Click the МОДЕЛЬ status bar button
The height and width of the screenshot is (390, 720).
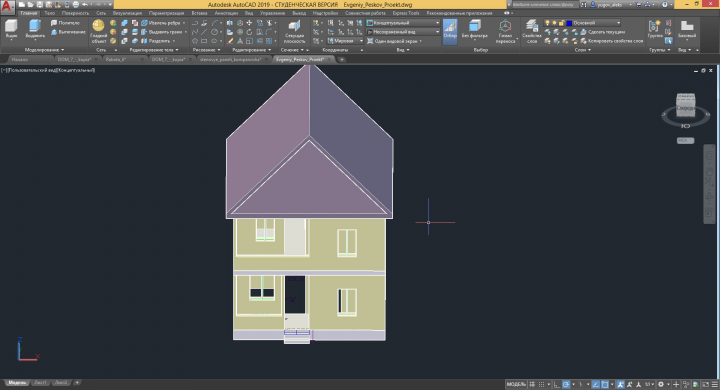pos(516,384)
